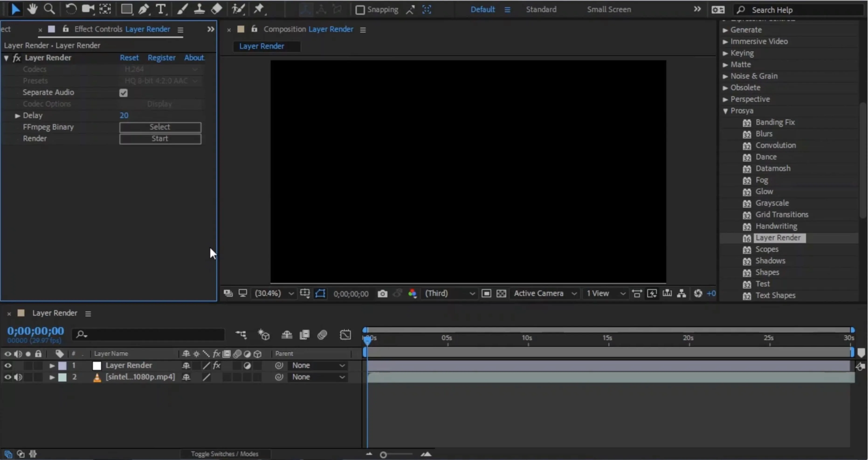This screenshot has height=460, width=868.
Task: Toggle Composition viewer panel lock
Action: (254, 29)
